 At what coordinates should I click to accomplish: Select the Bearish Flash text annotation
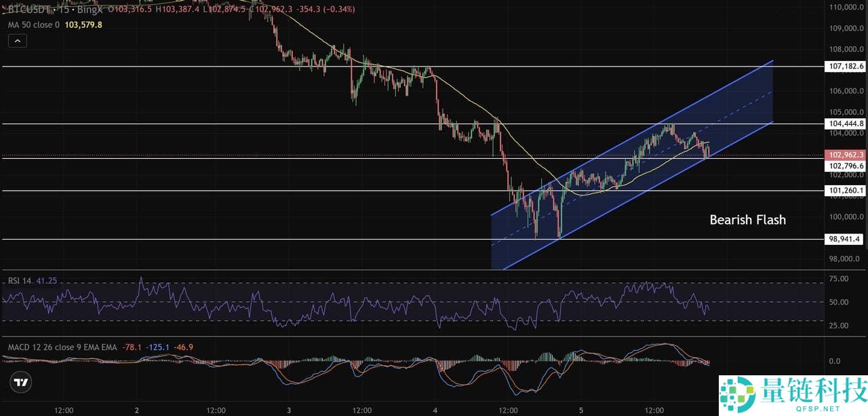pos(747,220)
